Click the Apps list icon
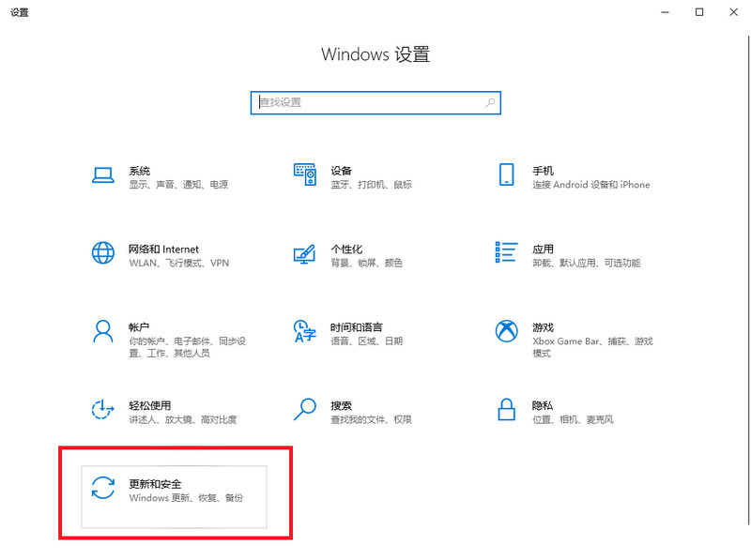Screen dimensions: 751x560 [x=506, y=252]
